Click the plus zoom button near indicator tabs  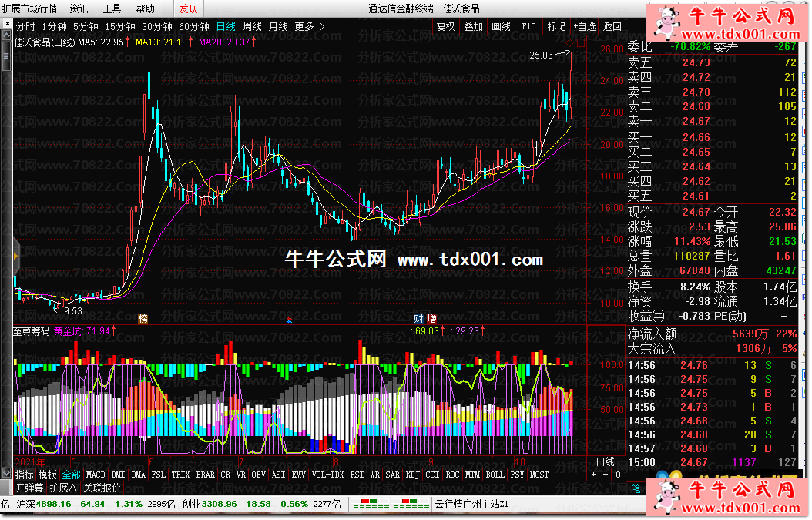tap(593, 474)
